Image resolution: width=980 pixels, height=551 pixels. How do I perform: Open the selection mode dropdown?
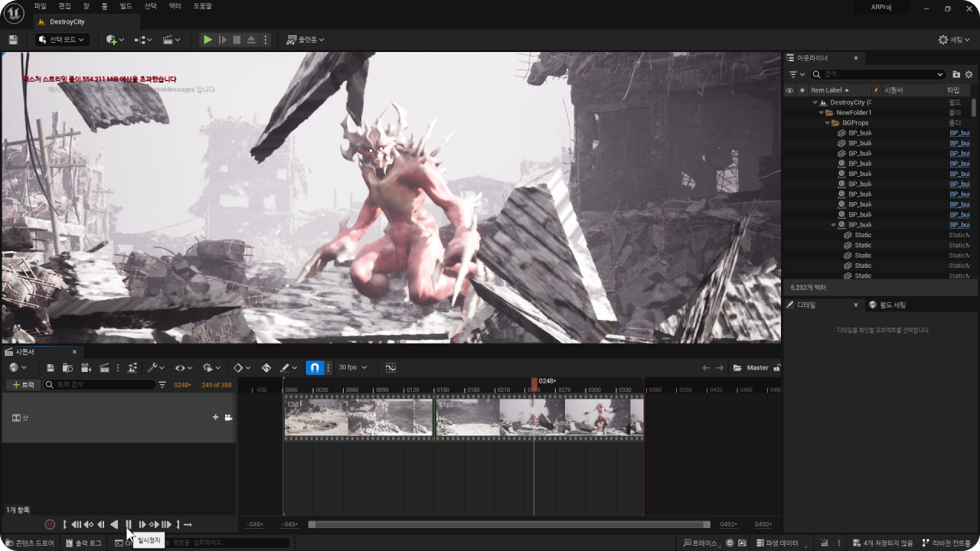tap(63, 40)
